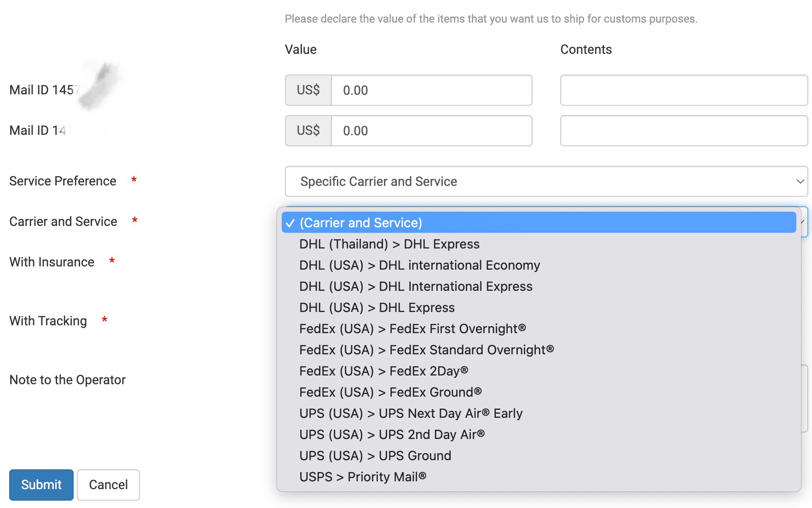
Task: Click the Note to the Operator label
Action: point(67,380)
